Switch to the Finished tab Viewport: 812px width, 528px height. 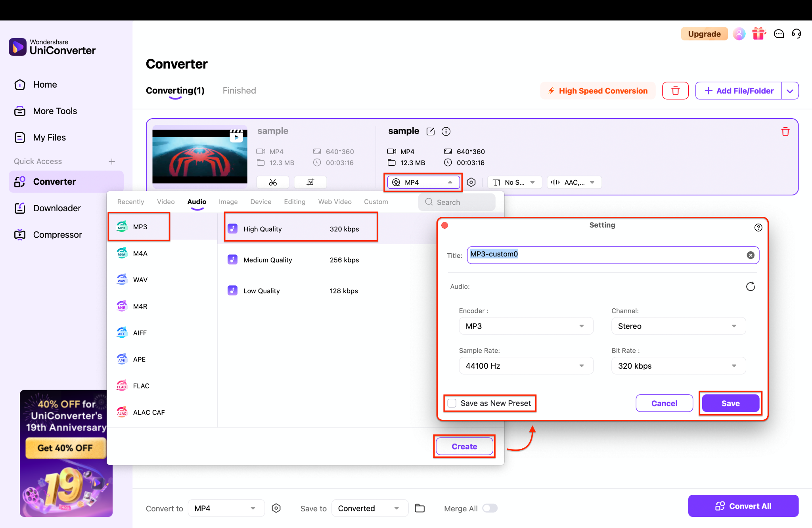pyautogui.click(x=239, y=90)
